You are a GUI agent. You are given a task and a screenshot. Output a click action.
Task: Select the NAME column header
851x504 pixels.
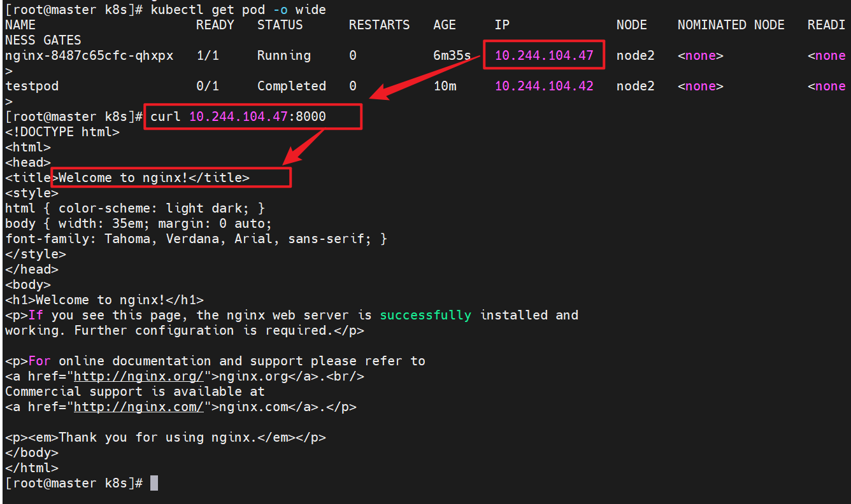coord(20,25)
